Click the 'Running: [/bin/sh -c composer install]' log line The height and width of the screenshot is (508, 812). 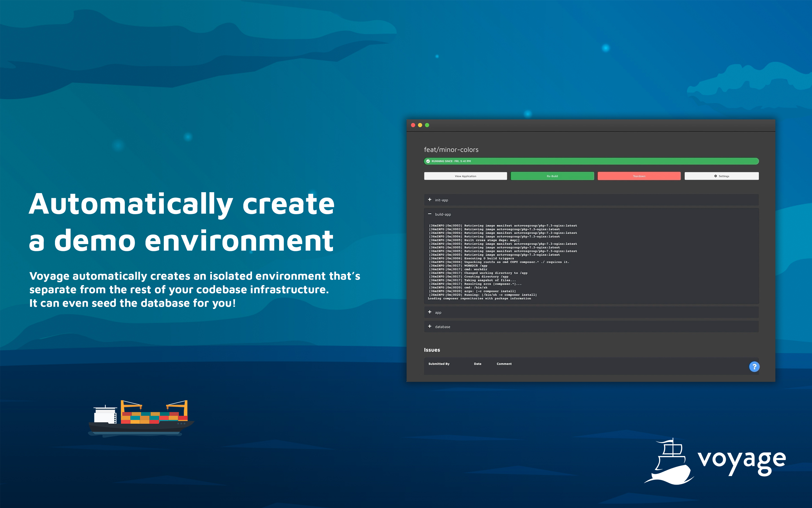pyautogui.click(x=483, y=295)
